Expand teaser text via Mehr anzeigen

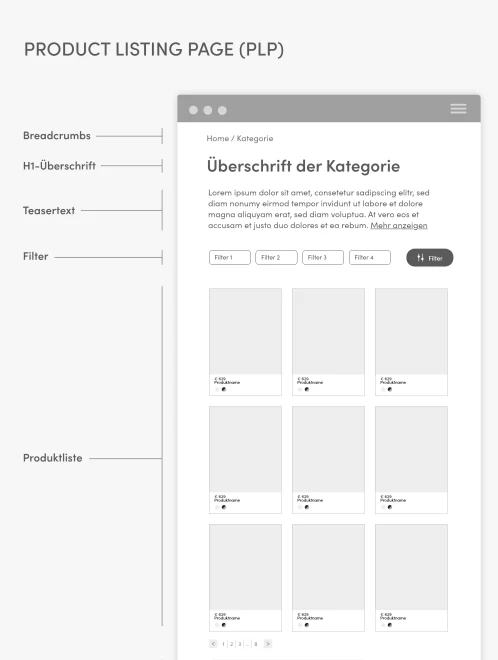[399, 225]
